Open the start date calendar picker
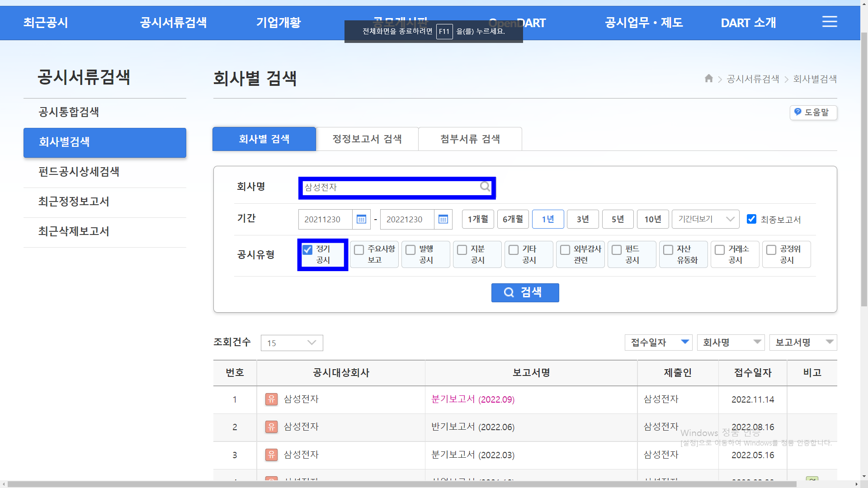 pos(361,219)
